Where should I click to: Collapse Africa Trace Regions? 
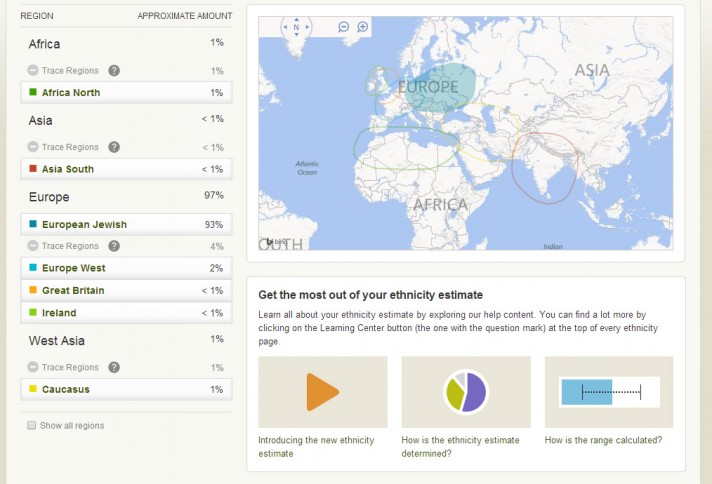(x=33, y=71)
